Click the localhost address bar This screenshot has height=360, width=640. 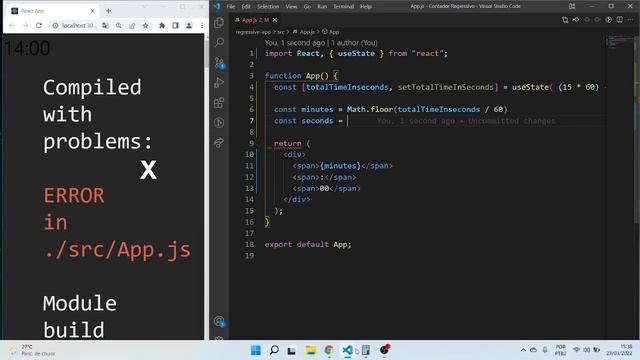[x=78, y=25]
